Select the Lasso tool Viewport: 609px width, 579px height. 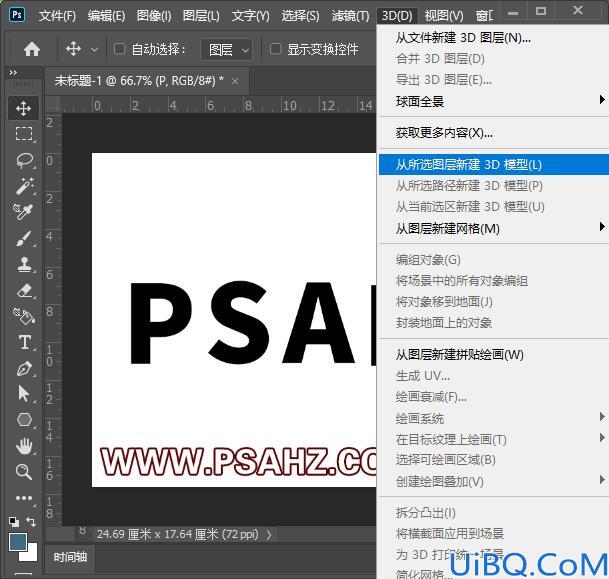tap(24, 160)
